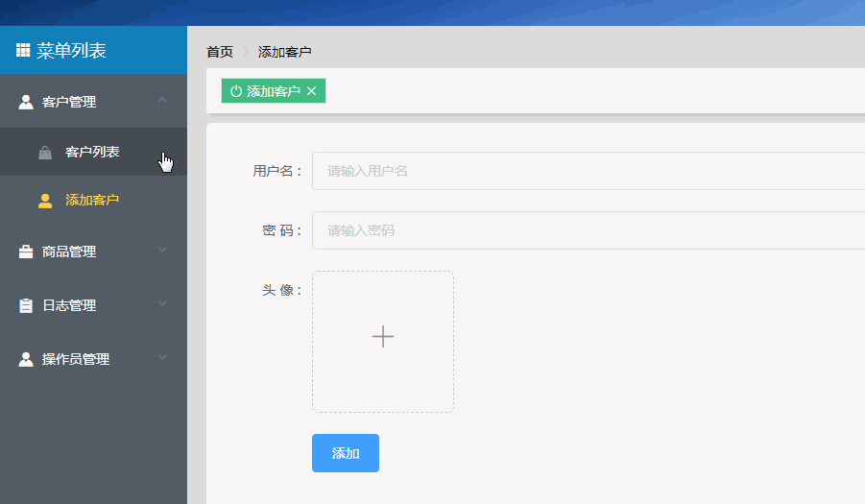Go to 首页 in the breadcrumb
The height and width of the screenshot is (504, 865).
(x=220, y=52)
